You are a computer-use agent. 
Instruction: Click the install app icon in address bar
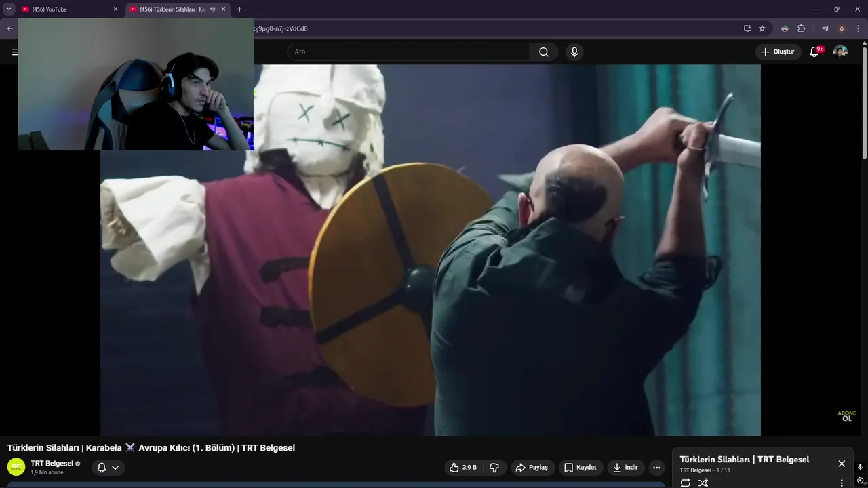(x=747, y=28)
